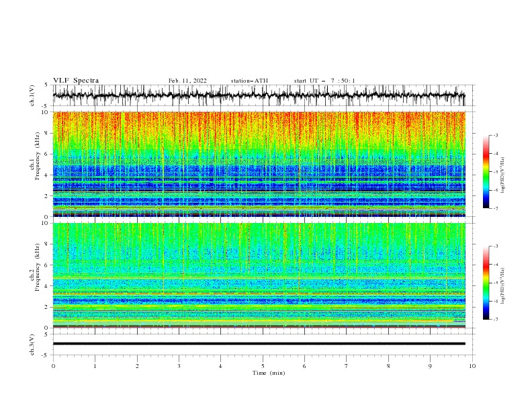Click the ch.1 PSD color scale bar
The image size is (532, 411).
point(486,172)
